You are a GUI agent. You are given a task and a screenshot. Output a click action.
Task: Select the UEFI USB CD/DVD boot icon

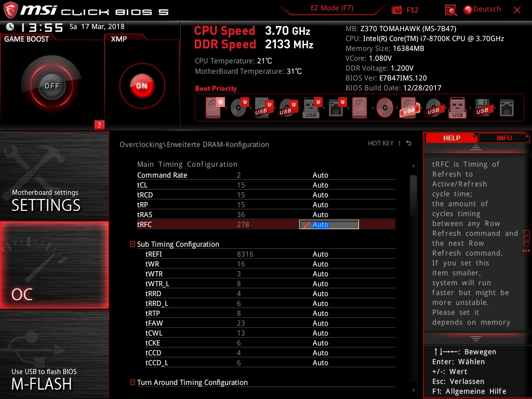pos(288,108)
